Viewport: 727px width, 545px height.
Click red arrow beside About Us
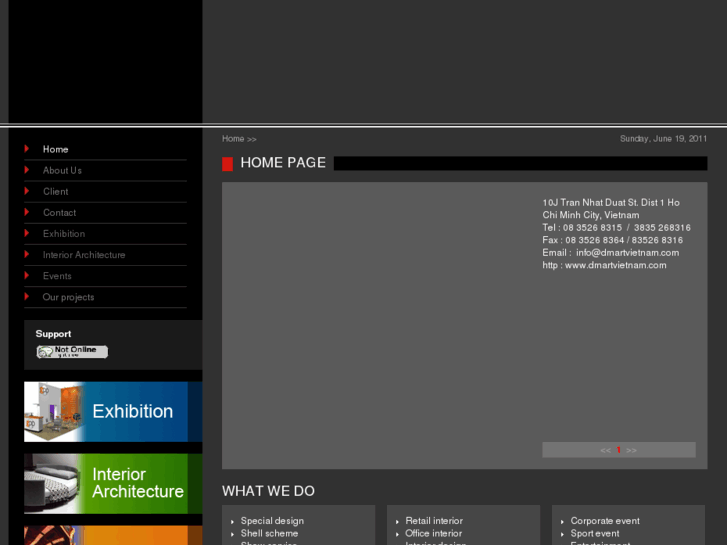pos(26,170)
